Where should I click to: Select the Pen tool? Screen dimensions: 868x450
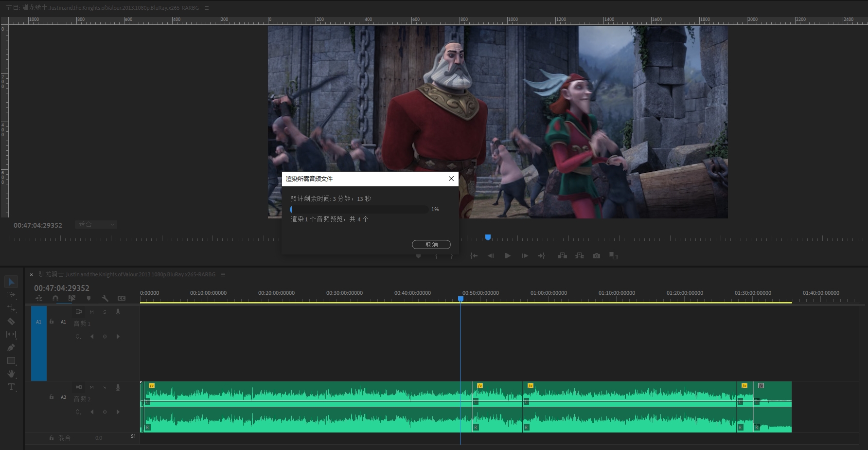pyautogui.click(x=11, y=347)
